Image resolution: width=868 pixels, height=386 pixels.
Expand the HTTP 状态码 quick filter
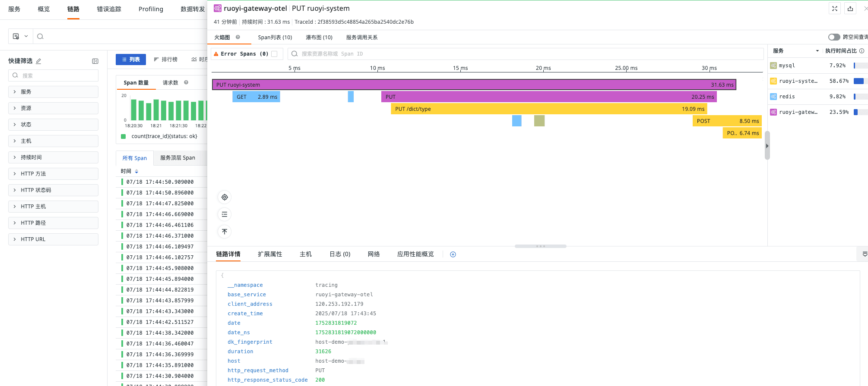(53, 190)
